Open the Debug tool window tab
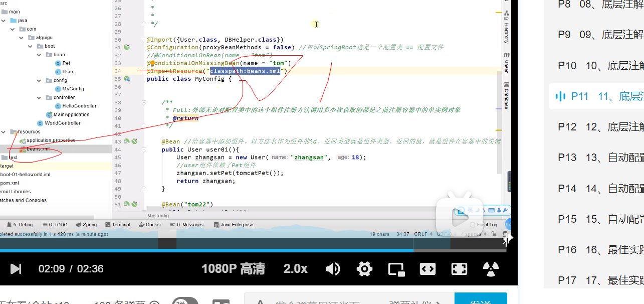644x304 pixels. (19, 225)
